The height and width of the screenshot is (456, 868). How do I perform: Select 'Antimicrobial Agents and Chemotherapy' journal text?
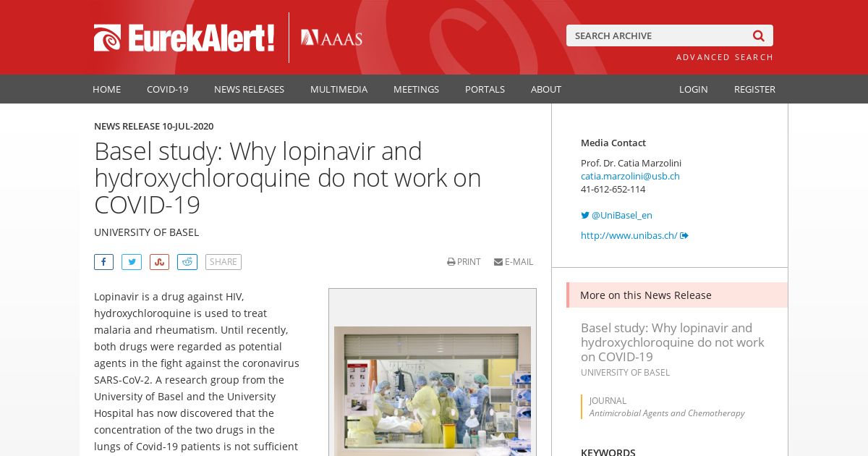667,413
